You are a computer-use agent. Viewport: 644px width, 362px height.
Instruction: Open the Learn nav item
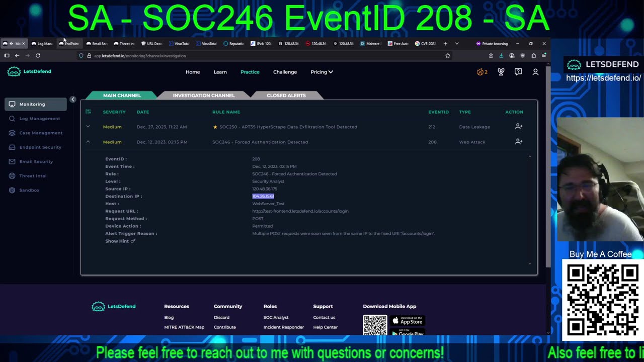pyautogui.click(x=220, y=72)
